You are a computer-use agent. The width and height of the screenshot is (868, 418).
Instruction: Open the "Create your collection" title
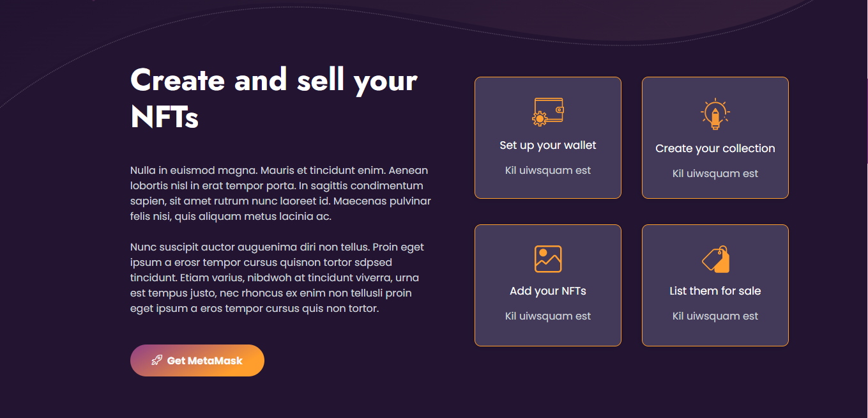715,148
